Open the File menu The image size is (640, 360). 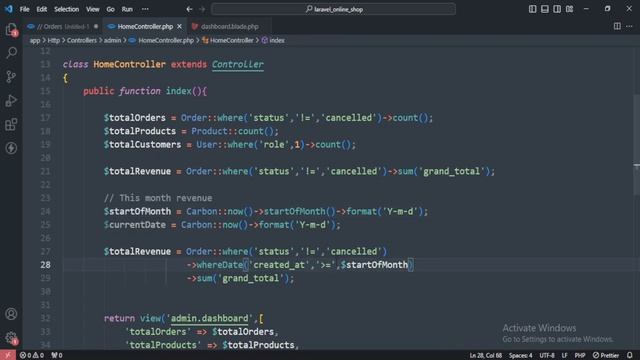24,9
